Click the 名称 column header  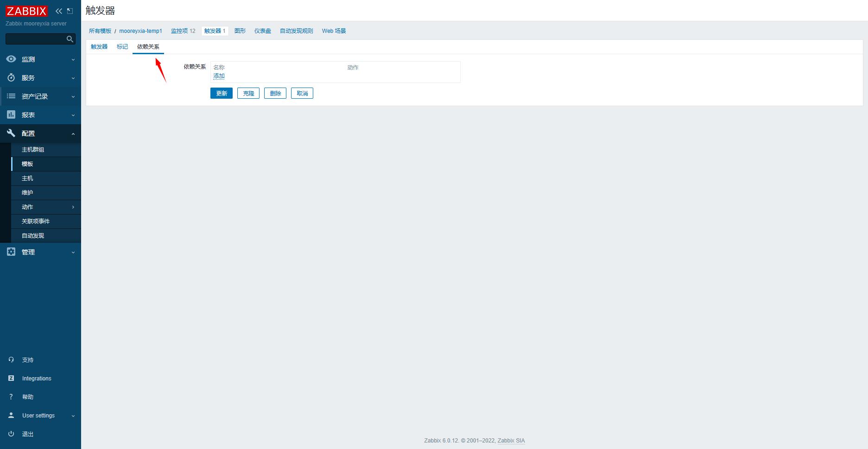219,68
